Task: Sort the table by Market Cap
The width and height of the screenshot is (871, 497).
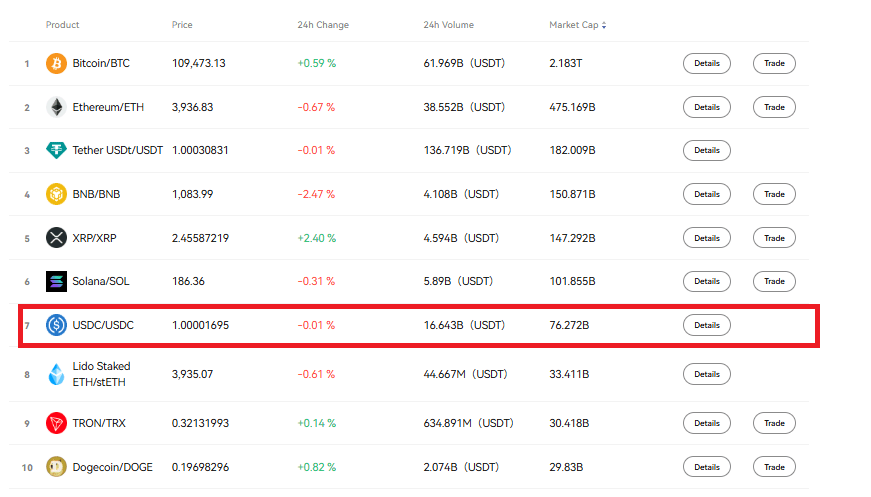Action: tap(577, 25)
